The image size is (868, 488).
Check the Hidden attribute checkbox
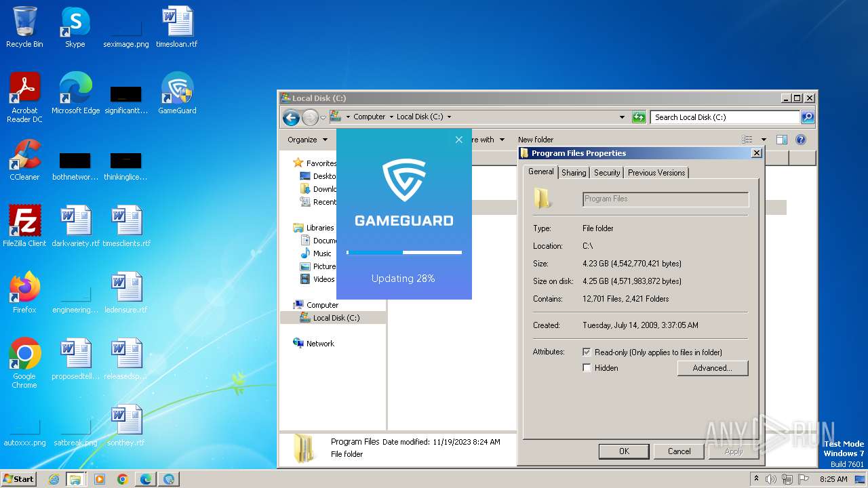[x=587, y=368]
